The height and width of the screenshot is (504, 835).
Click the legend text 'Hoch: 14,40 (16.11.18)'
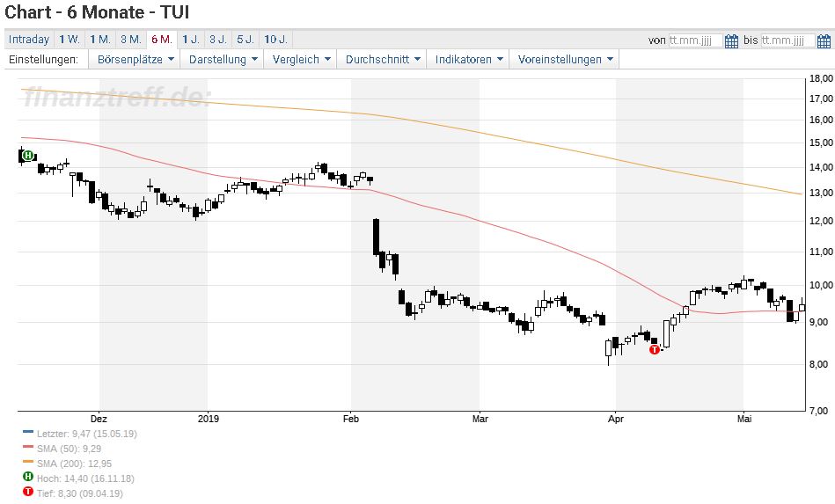pyautogui.click(x=85, y=478)
